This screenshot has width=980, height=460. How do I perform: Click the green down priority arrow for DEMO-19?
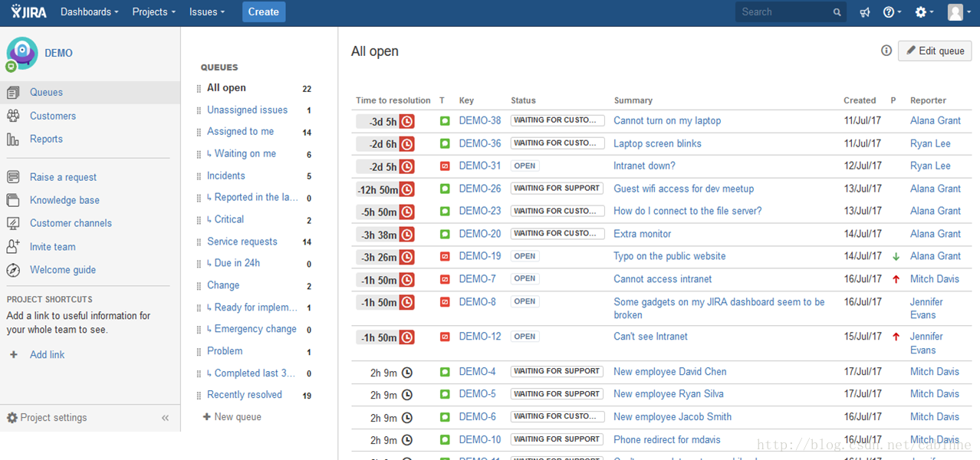[896, 257]
